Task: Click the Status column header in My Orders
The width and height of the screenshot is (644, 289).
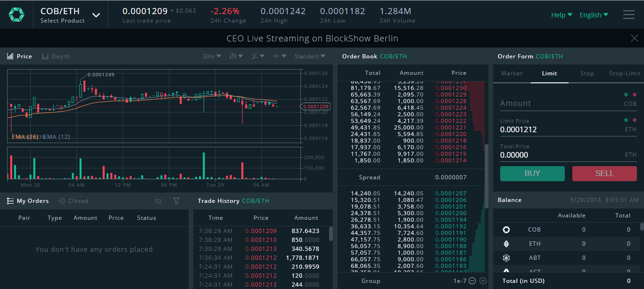Action: pos(146,218)
